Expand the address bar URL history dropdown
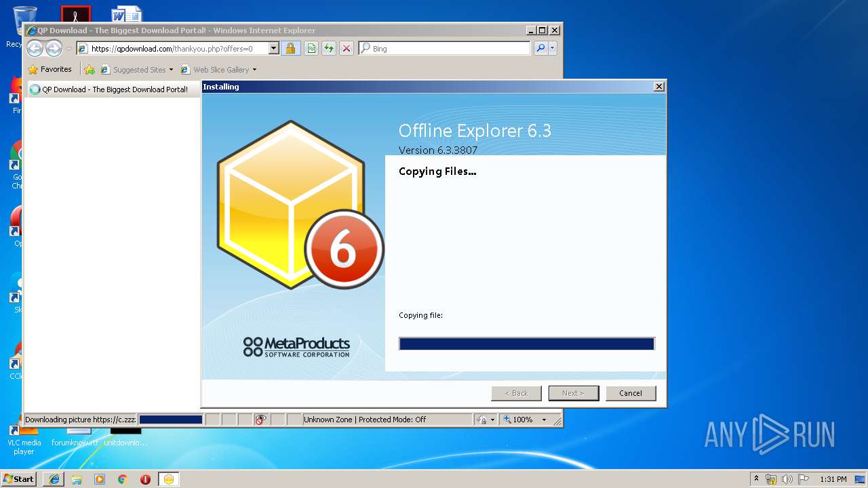The image size is (868, 488). click(x=274, y=48)
